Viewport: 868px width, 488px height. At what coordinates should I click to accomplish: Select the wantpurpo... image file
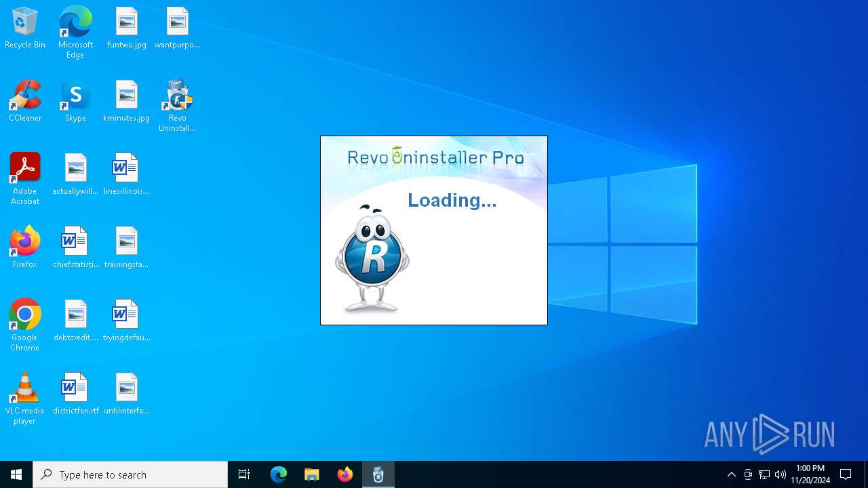coord(177,28)
